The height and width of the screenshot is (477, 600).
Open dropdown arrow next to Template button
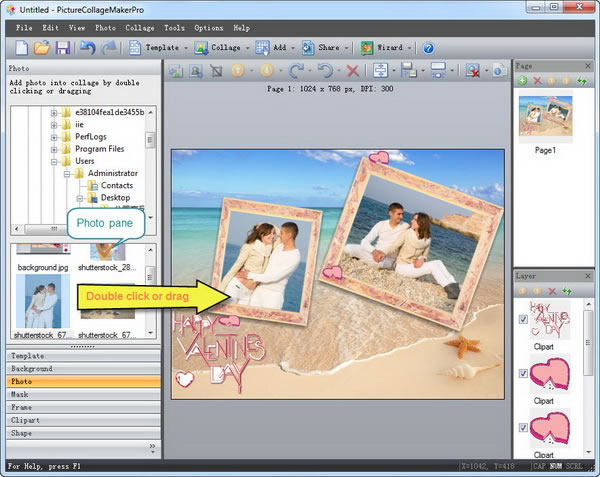pyautogui.click(x=186, y=48)
